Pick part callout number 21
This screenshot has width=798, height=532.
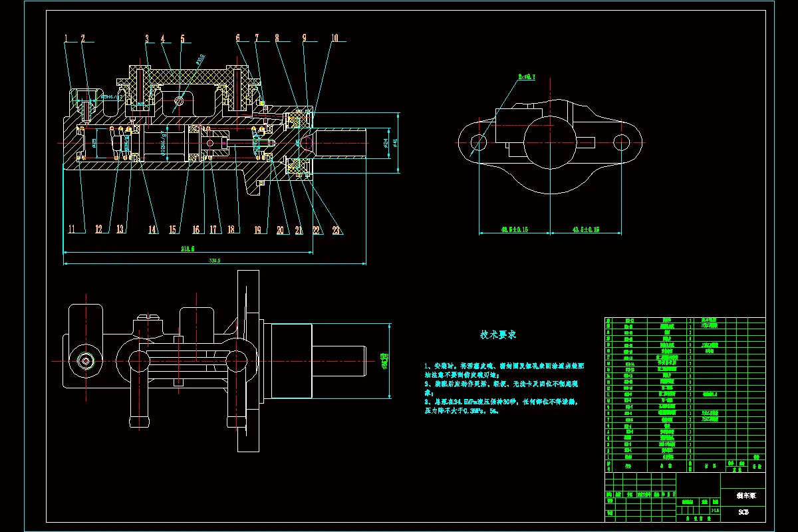(299, 229)
